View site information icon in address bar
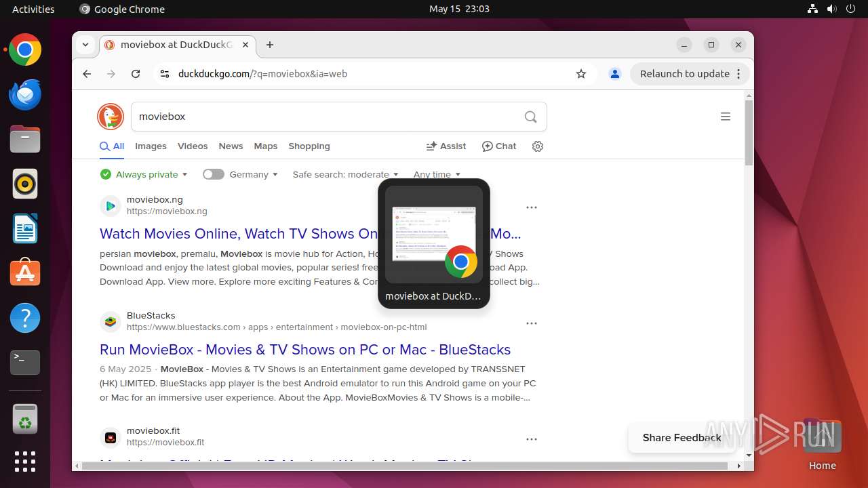The height and width of the screenshot is (488, 868). 164,74
